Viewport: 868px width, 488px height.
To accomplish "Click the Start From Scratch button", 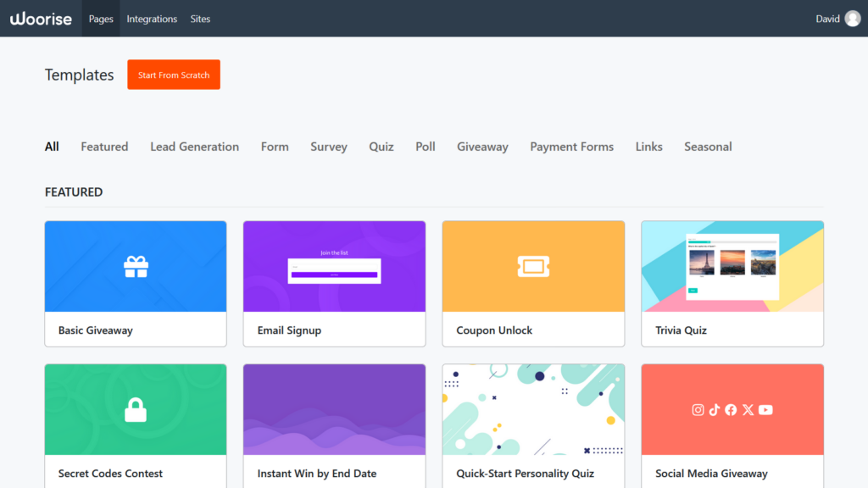I will pos(173,75).
